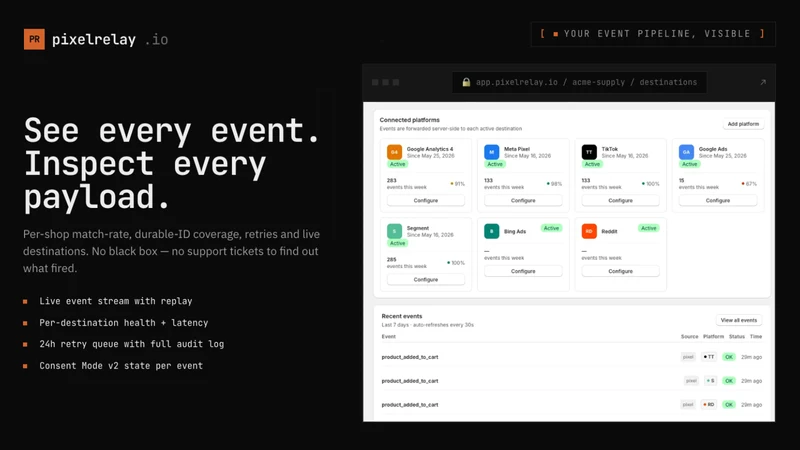Configure Meta Pixel destination

(523, 201)
